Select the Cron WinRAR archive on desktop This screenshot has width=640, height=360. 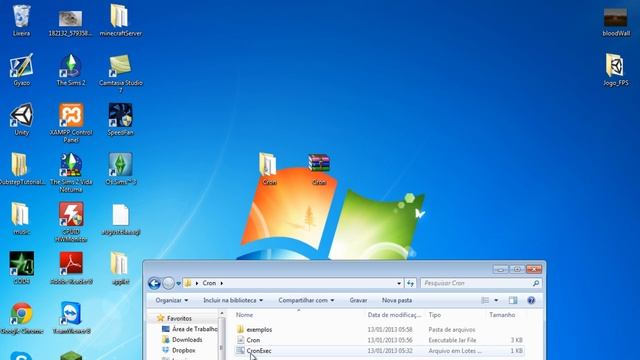coord(319,169)
